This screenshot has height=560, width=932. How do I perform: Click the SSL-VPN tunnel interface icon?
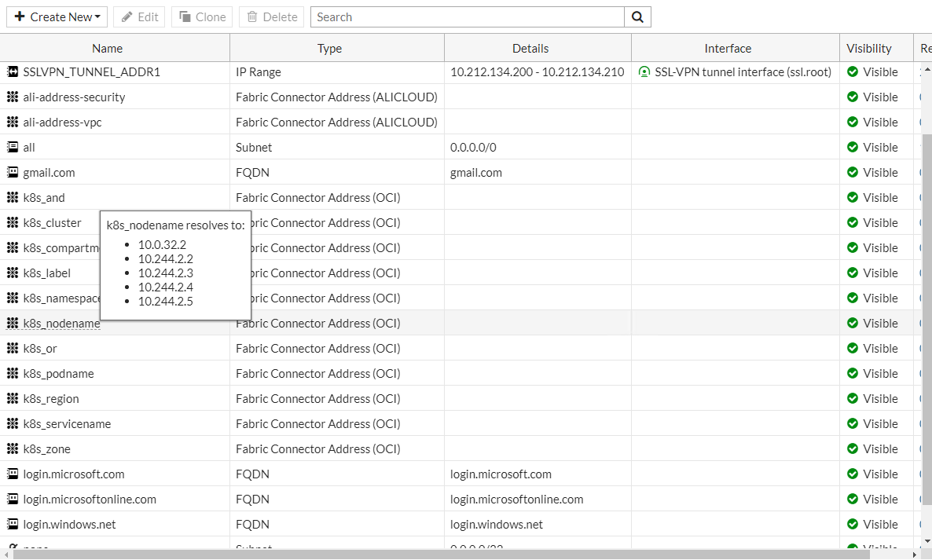[644, 71]
